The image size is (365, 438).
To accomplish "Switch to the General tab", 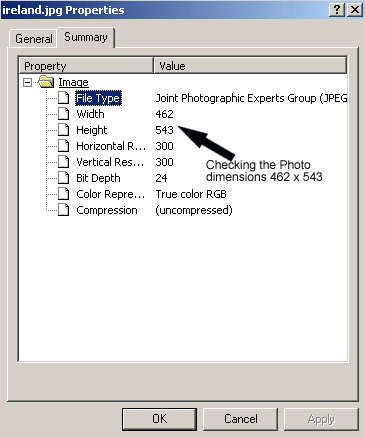I will [34, 39].
